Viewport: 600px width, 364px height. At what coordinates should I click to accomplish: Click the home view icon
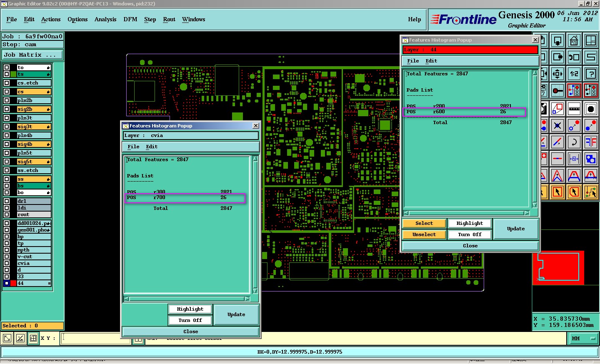(x=574, y=41)
